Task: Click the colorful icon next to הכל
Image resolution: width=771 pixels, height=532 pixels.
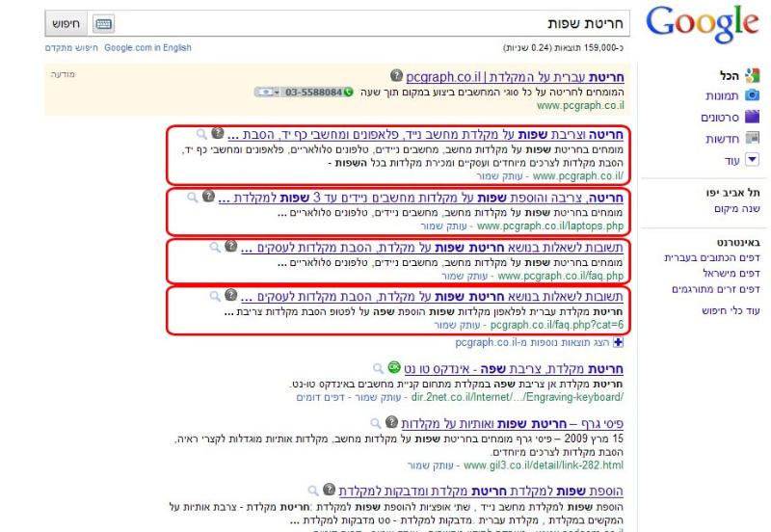Action: [752, 75]
